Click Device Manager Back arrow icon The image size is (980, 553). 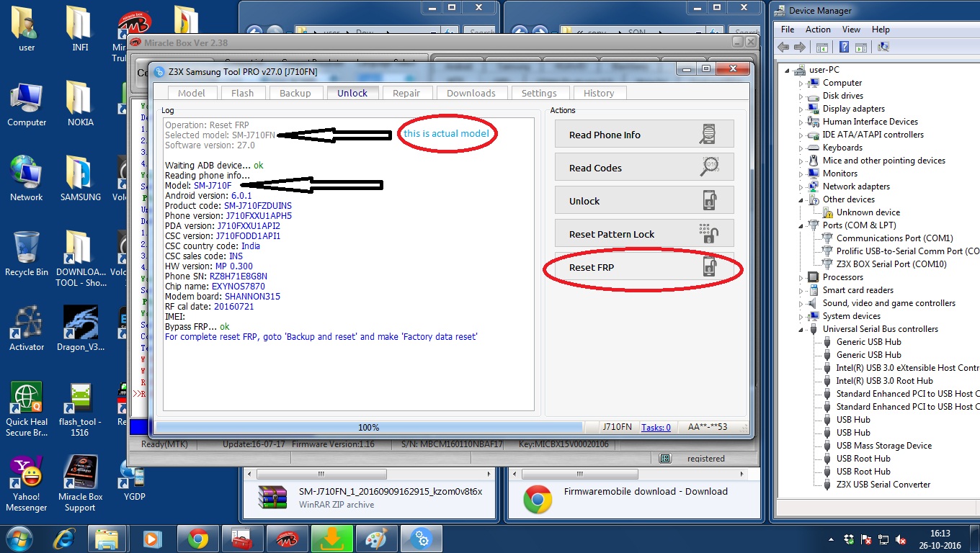coord(783,47)
